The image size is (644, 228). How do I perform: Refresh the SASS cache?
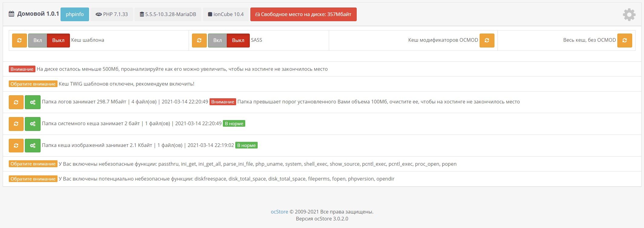tap(199, 41)
